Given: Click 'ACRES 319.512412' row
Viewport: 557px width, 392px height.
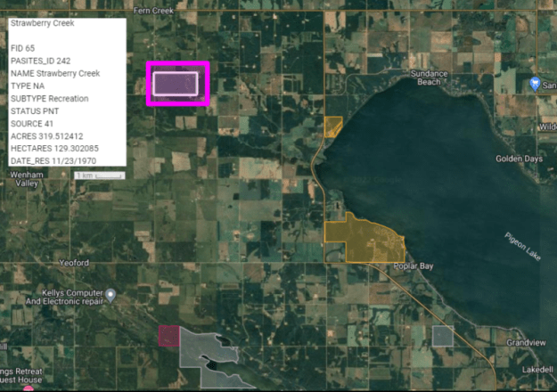Looking at the screenshot, I should click(x=46, y=136).
